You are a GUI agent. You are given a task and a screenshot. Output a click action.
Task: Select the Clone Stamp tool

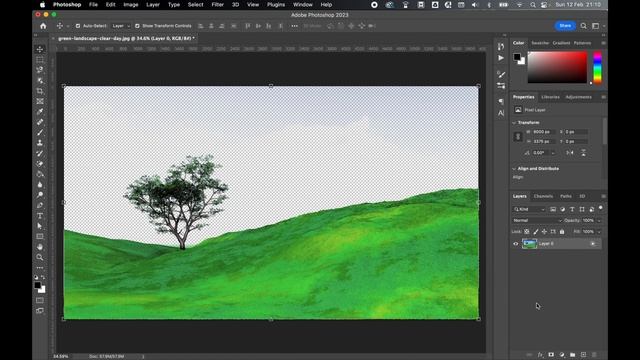click(40, 143)
